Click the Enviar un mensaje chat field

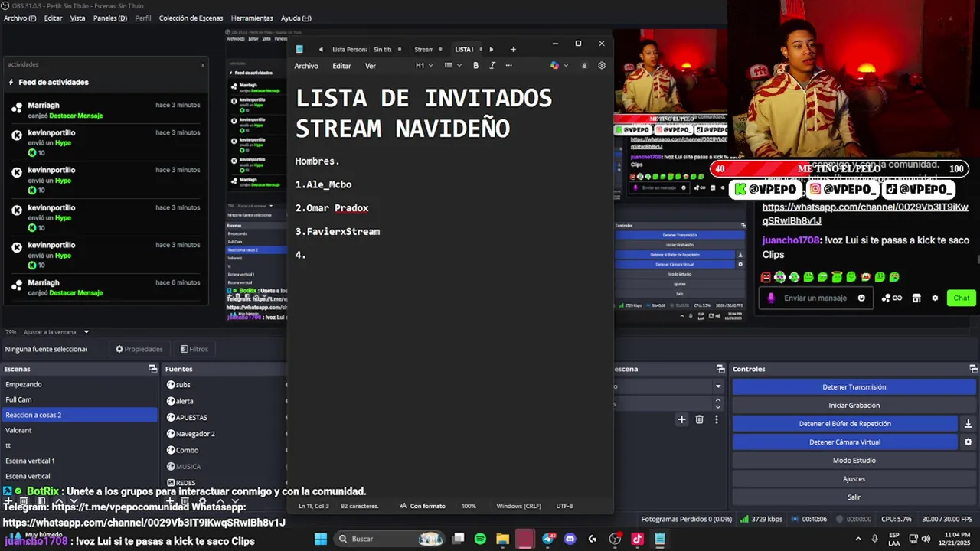click(815, 298)
